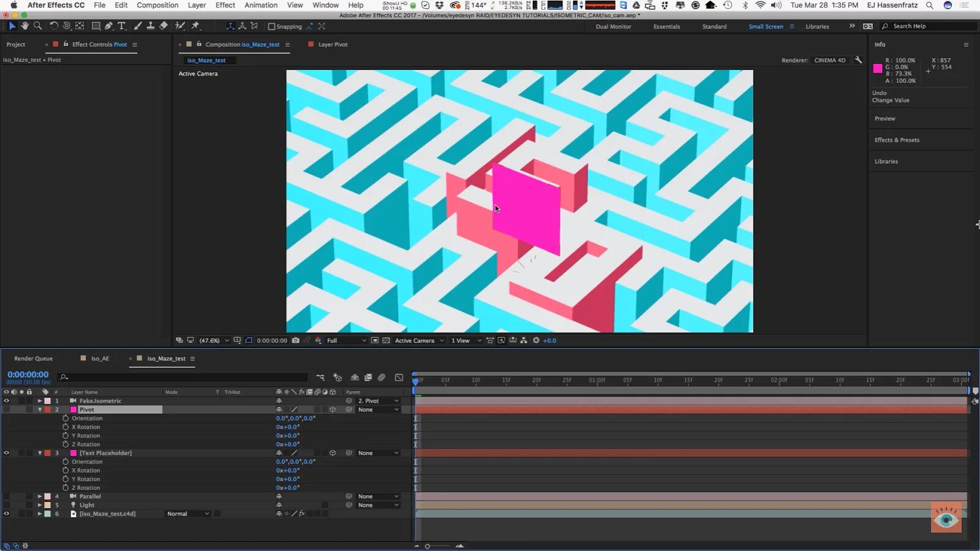Open the Active Camera view dropdown
This screenshot has height=551, width=980.
pyautogui.click(x=420, y=340)
